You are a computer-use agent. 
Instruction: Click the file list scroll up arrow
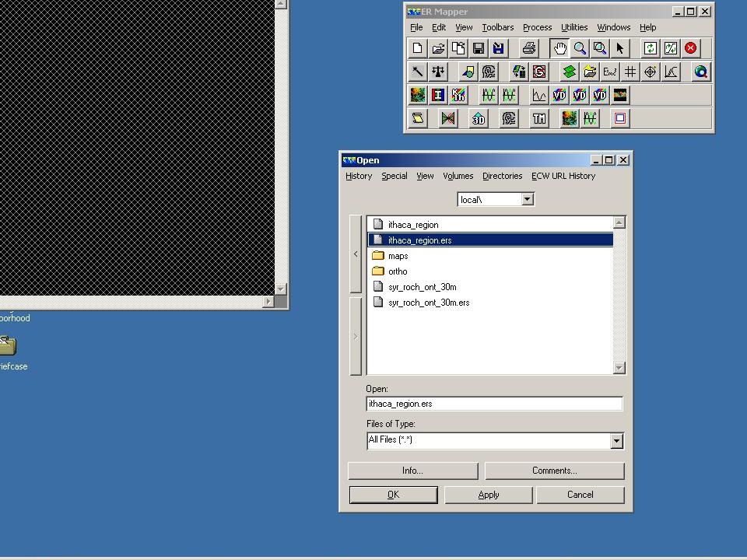pyautogui.click(x=619, y=222)
